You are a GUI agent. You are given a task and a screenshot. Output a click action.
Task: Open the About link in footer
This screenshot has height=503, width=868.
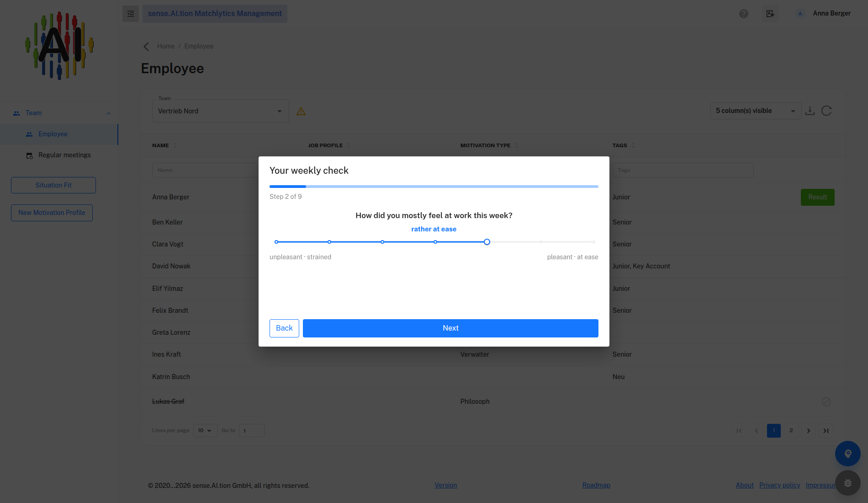pyautogui.click(x=745, y=486)
